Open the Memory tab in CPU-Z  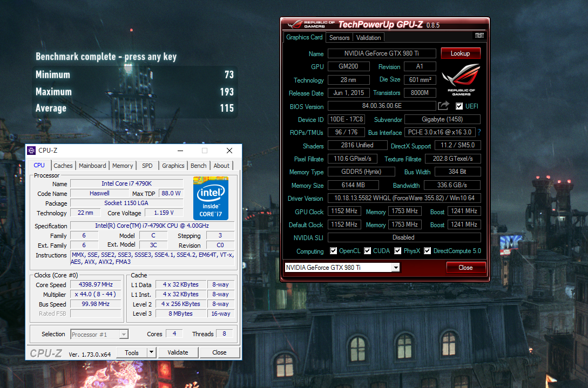(123, 166)
